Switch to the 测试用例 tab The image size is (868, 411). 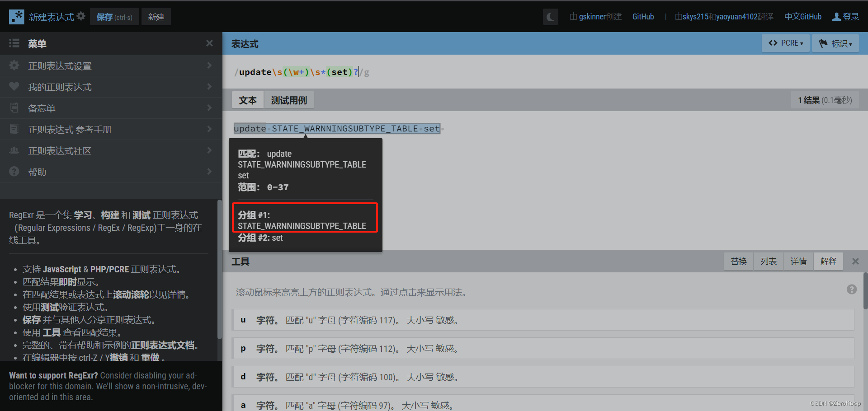(289, 100)
